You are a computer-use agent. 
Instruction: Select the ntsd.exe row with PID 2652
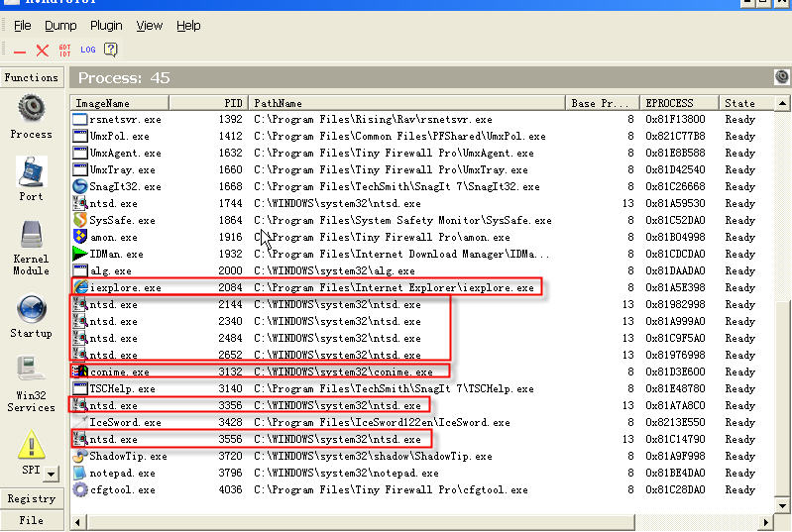click(421, 355)
